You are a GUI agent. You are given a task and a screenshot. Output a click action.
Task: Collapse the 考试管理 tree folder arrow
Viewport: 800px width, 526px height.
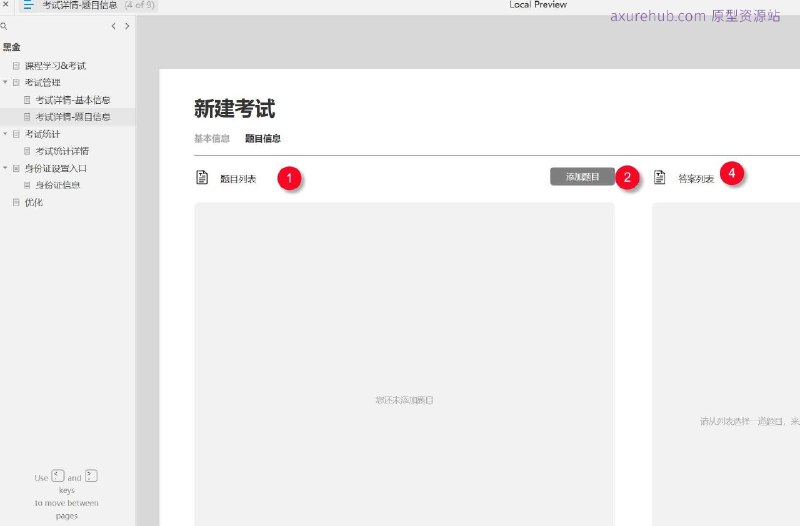click(5, 82)
